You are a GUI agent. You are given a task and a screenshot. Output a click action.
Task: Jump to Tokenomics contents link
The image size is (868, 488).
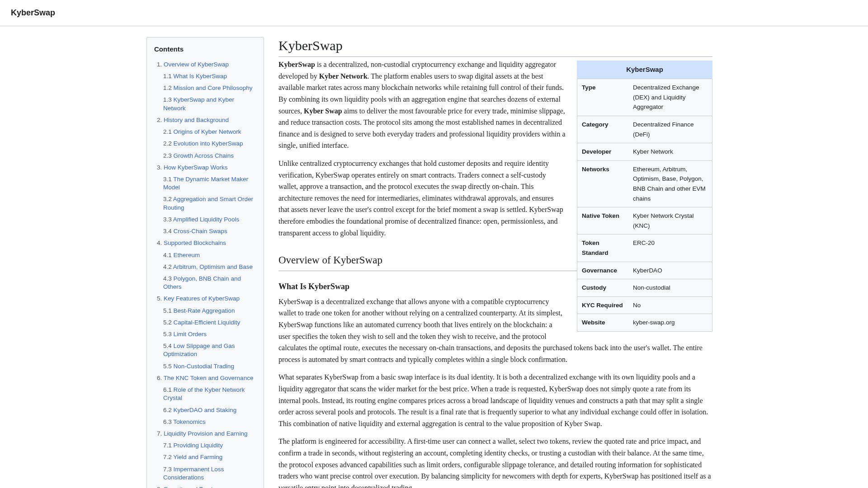pyautogui.click(x=189, y=422)
